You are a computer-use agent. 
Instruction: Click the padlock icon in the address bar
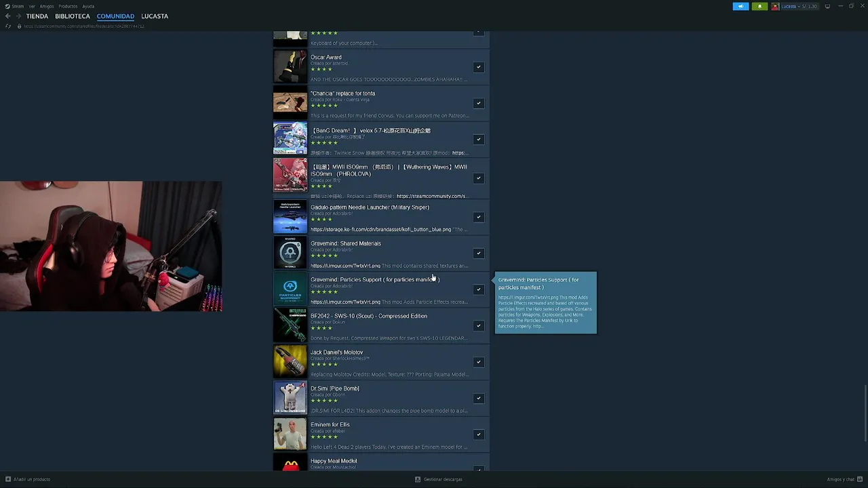(x=19, y=26)
